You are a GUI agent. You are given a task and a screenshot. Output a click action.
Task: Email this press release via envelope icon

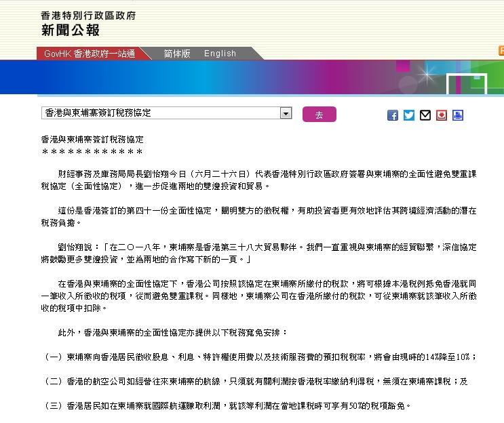(x=425, y=115)
